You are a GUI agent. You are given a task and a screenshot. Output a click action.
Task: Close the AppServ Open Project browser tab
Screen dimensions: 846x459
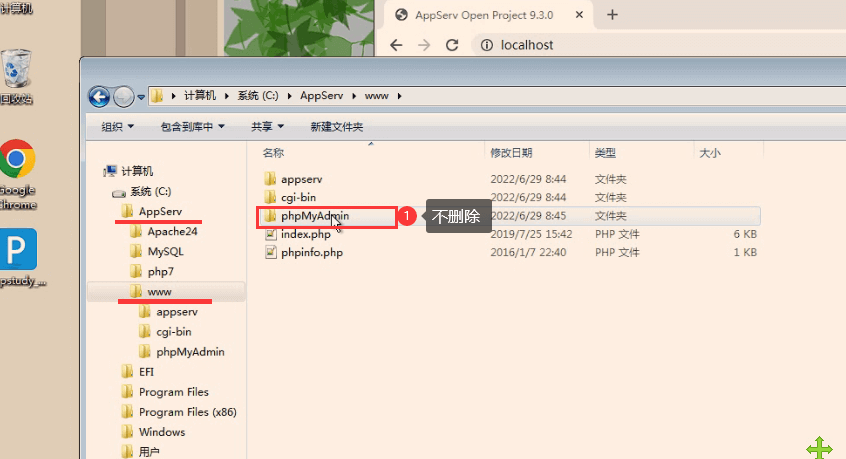[x=579, y=15]
